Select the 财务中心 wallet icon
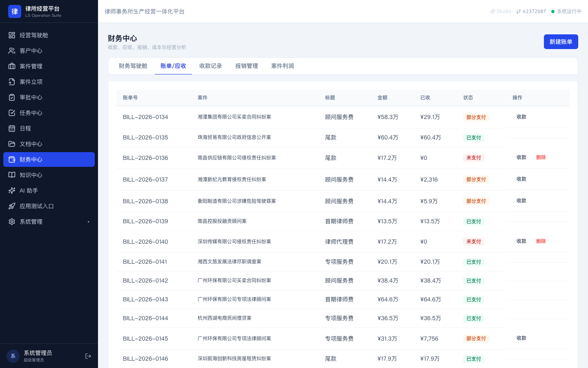Viewport: 588px width, 368px height. point(12,159)
